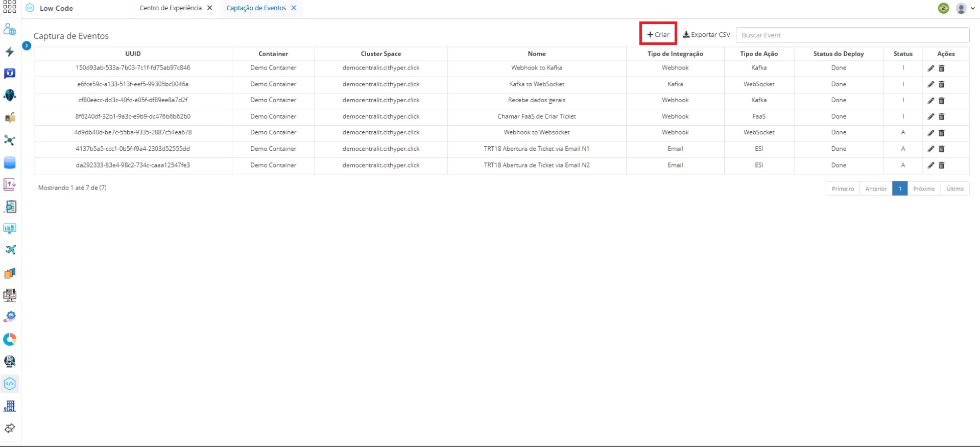Close the Centro de Experiência tab
980x447 pixels.
point(210,8)
